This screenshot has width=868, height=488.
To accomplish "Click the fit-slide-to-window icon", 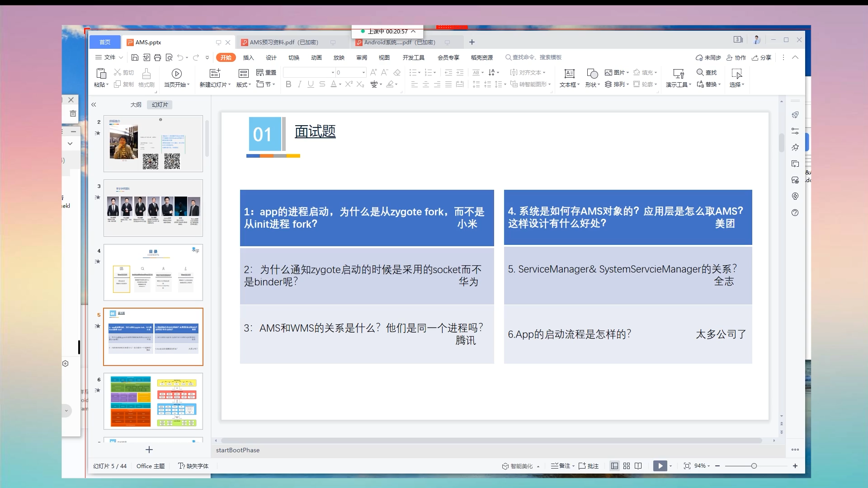I will pyautogui.click(x=687, y=466).
